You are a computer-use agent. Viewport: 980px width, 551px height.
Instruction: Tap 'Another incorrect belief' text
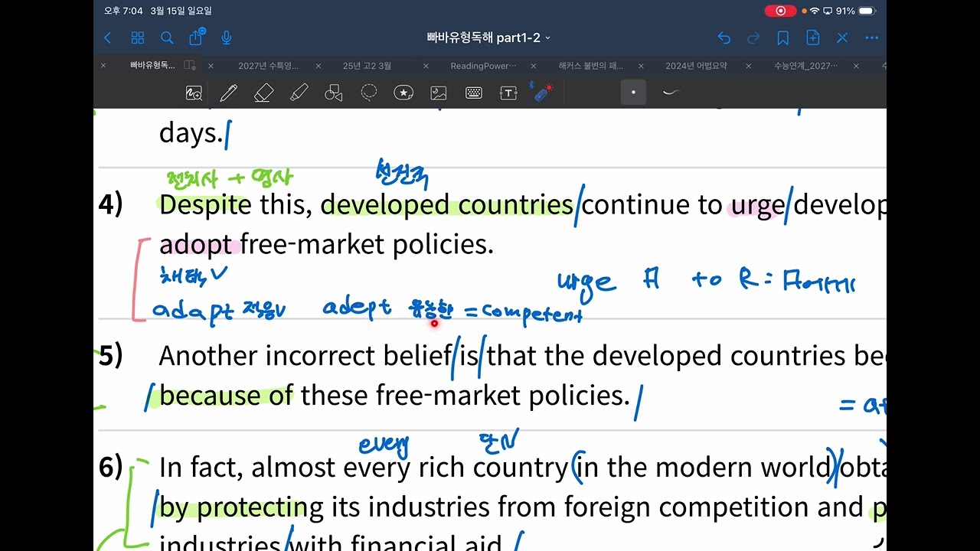(305, 356)
